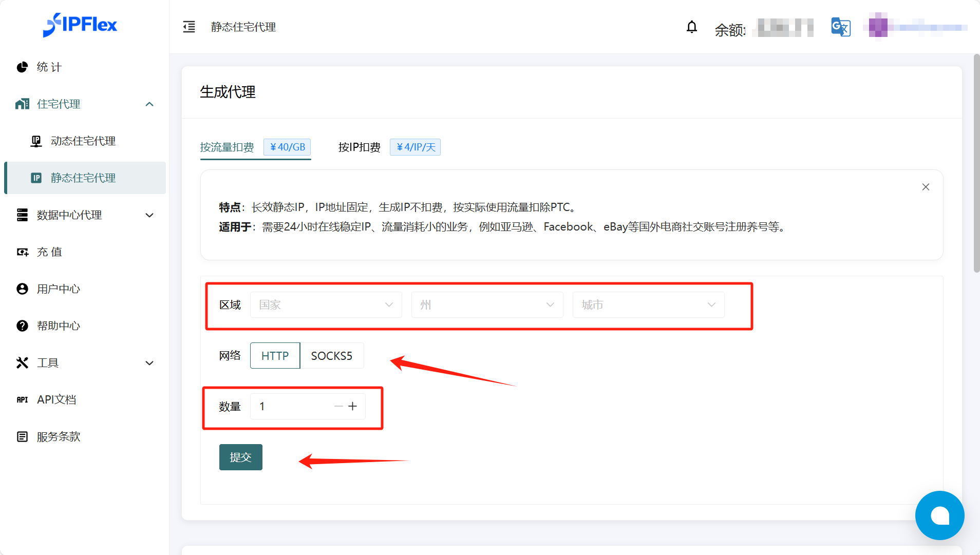Open the live chat bubble
This screenshot has height=555, width=980.
click(x=939, y=515)
